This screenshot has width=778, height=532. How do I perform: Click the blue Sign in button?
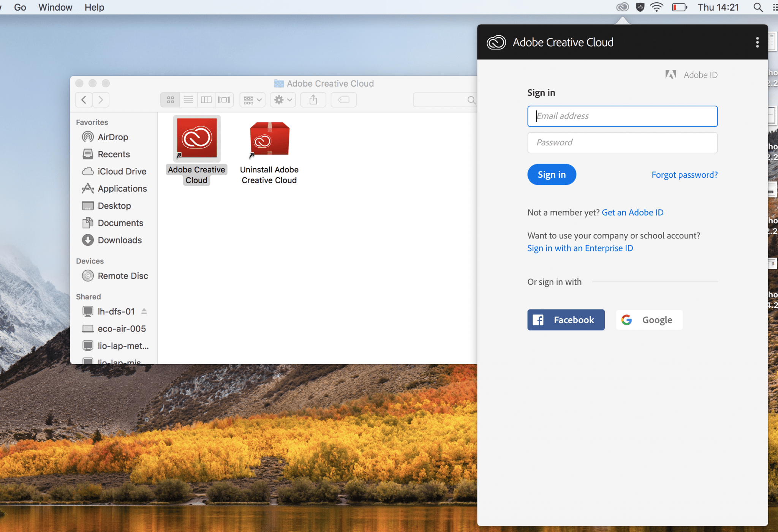click(551, 175)
